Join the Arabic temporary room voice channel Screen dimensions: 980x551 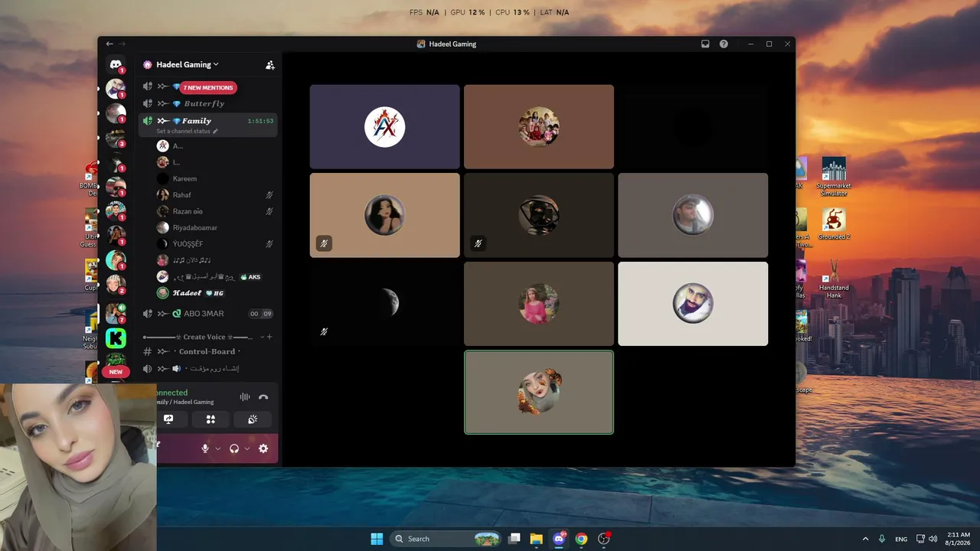pyautogui.click(x=207, y=369)
